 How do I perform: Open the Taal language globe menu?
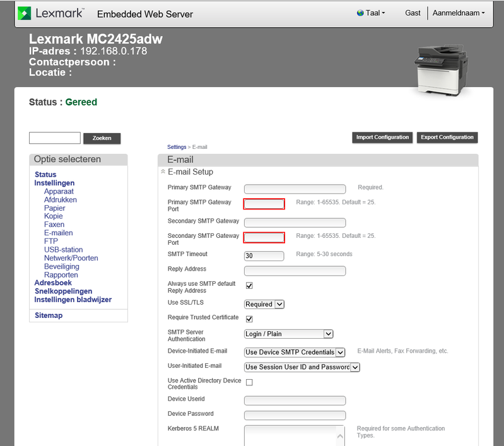371,13
